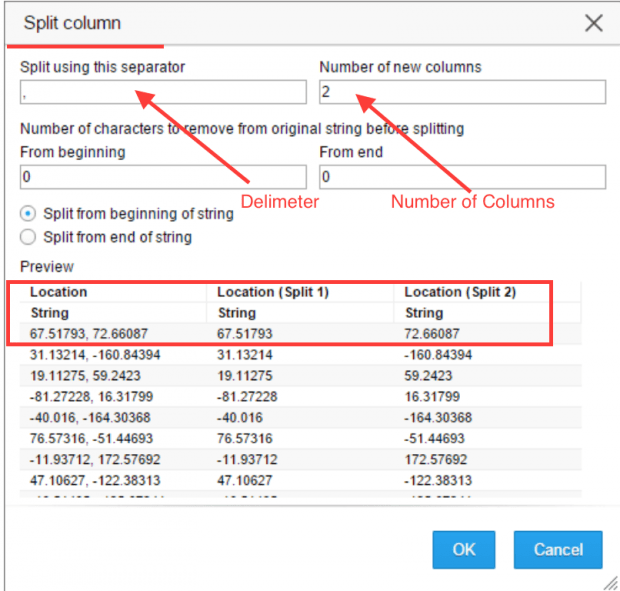Click the From beginning input field

point(163,177)
